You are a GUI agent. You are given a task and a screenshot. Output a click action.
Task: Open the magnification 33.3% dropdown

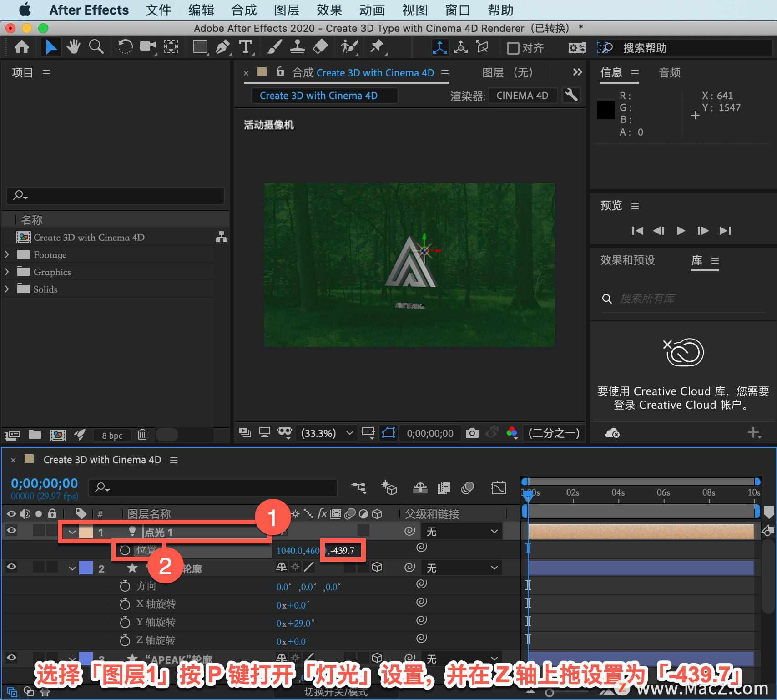point(327,433)
